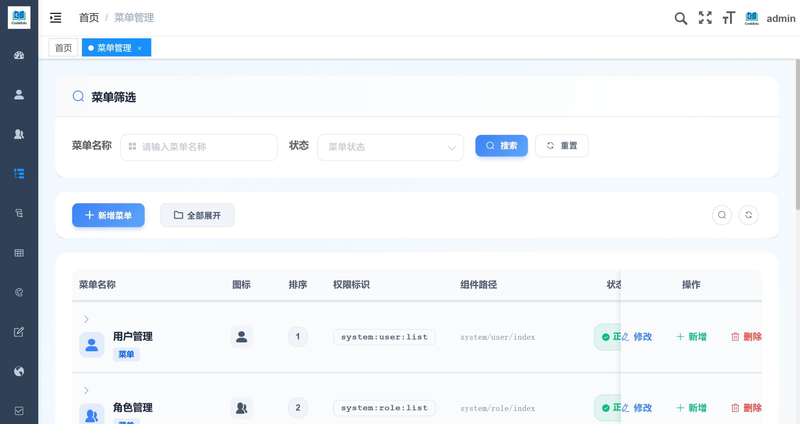
Task: Open the dashboard gauge icon in sidebar
Action: [x=19, y=55]
